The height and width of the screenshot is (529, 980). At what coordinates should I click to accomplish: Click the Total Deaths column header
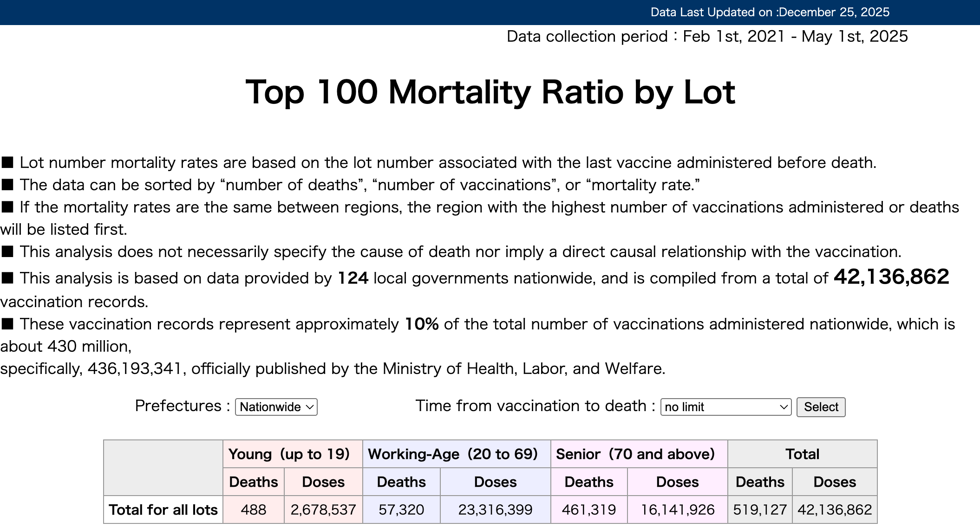point(760,482)
